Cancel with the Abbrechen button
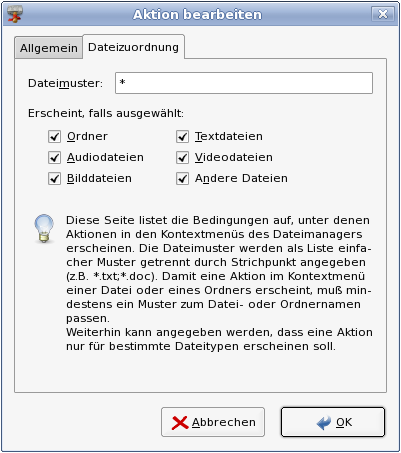The height and width of the screenshot is (453, 401). tap(213, 422)
